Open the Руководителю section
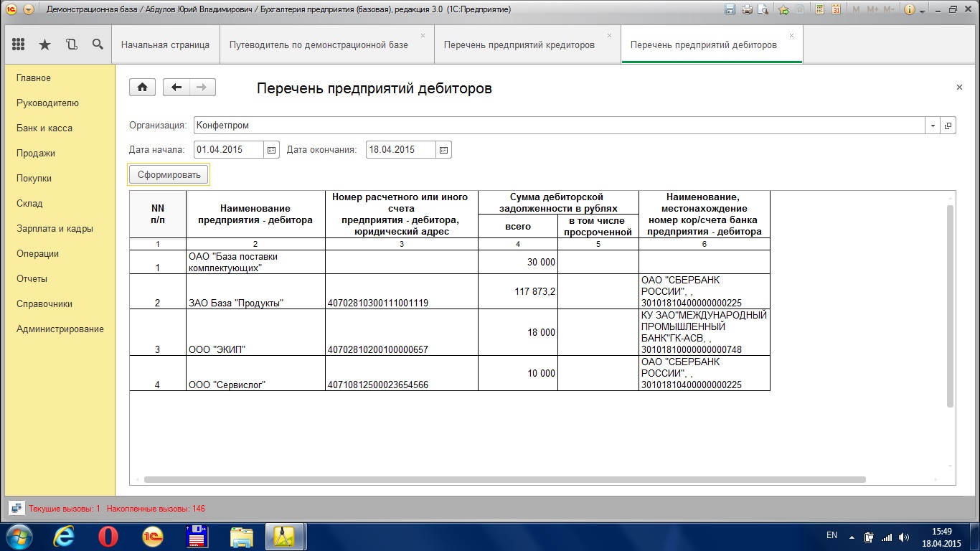980x551 pixels. pos(47,103)
